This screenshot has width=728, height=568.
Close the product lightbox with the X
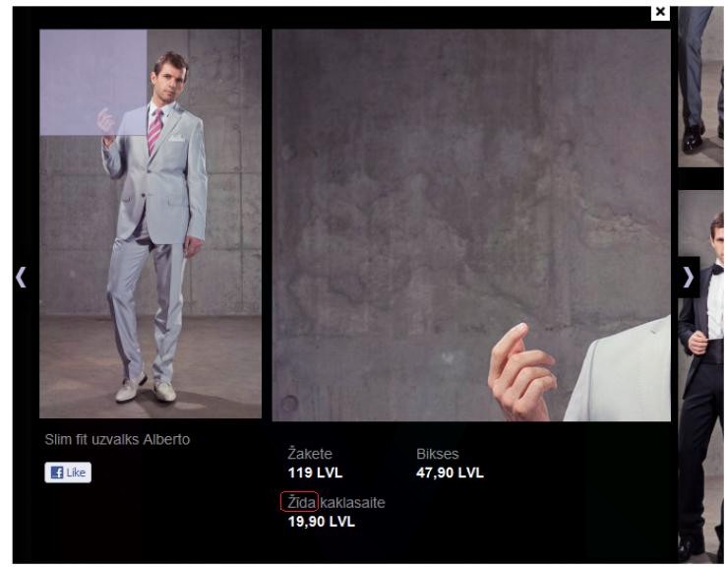[x=660, y=12]
